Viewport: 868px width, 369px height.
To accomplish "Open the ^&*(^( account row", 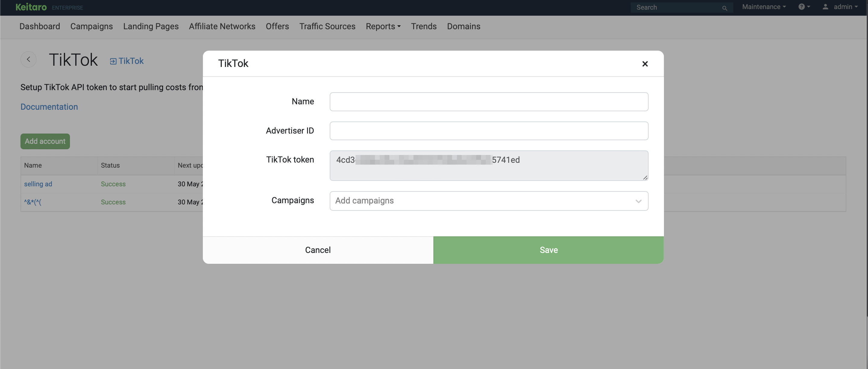I will [x=32, y=202].
